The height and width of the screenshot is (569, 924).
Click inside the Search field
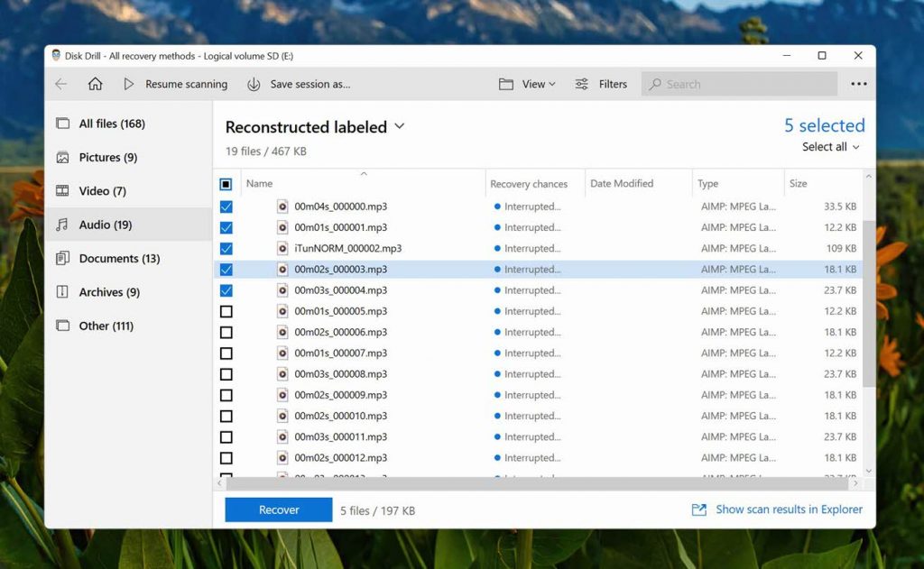click(x=738, y=84)
